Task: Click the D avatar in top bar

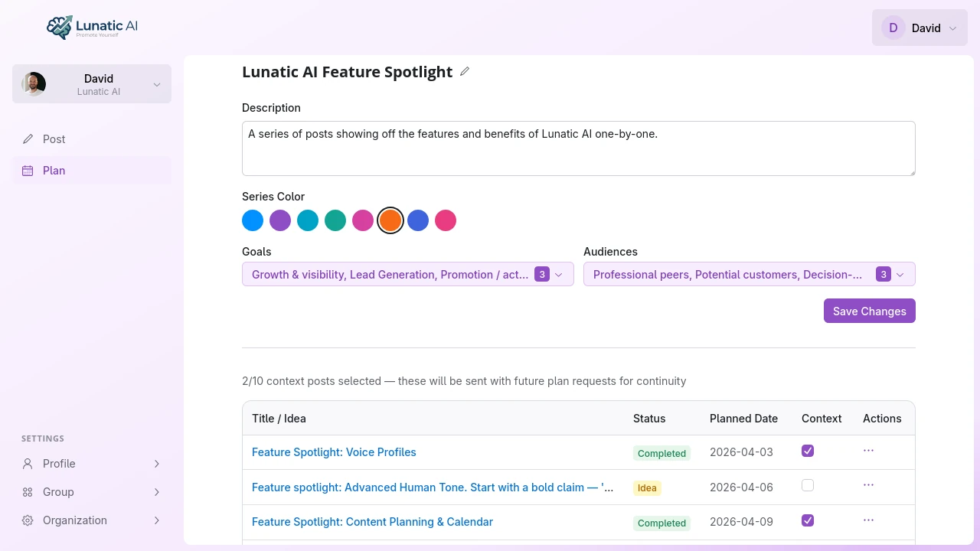Action: click(893, 28)
